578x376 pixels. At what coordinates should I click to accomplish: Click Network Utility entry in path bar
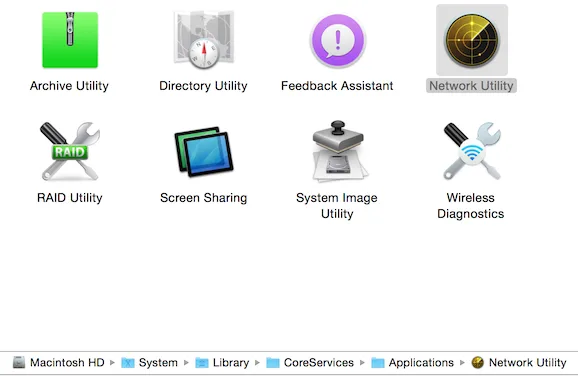coord(519,363)
